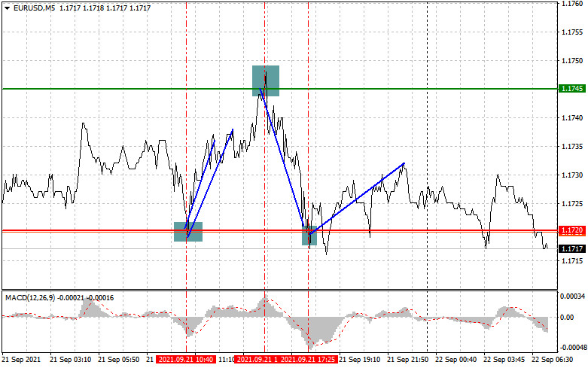The height and width of the screenshot is (368, 588).
Task: Select the red 1.1720 price label
Action: click(x=571, y=230)
